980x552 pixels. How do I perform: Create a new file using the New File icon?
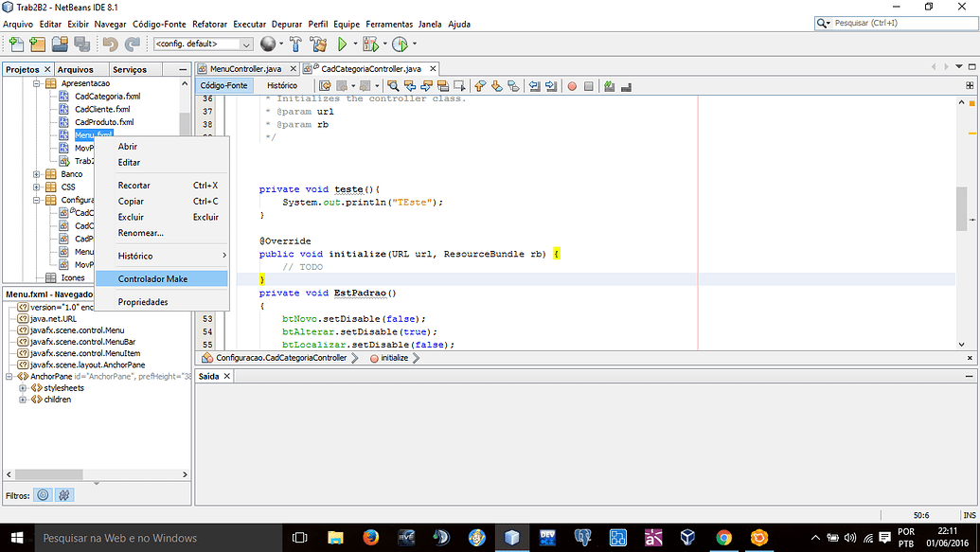tap(15, 43)
